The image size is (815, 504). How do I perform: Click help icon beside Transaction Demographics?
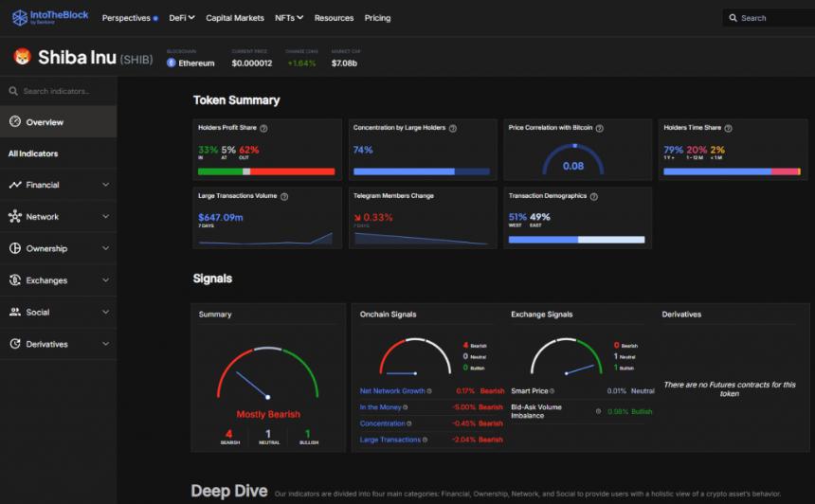(594, 196)
